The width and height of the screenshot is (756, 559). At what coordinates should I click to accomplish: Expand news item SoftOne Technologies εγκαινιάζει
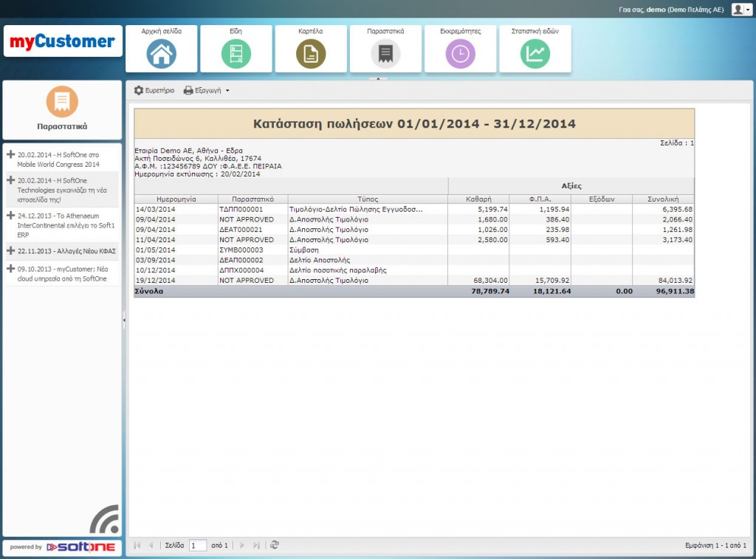point(10,180)
